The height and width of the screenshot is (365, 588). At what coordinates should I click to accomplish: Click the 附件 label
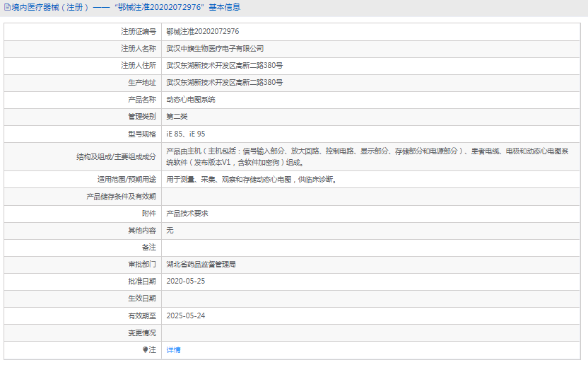[148, 214]
